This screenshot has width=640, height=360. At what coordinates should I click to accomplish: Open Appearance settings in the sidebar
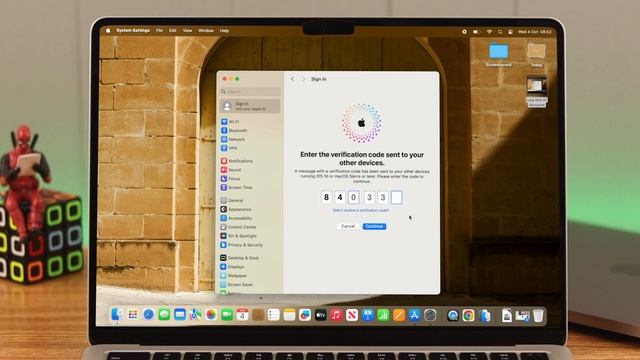[x=236, y=209]
